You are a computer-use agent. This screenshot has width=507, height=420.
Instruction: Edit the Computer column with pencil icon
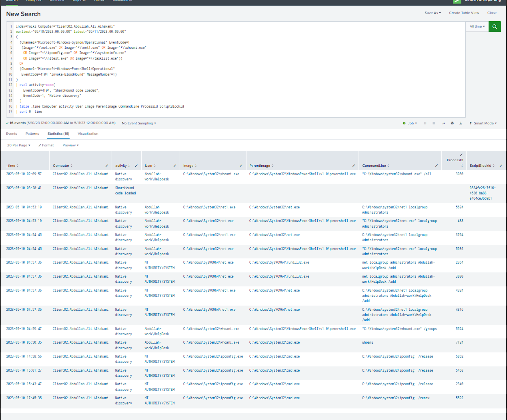tap(107, 166)
